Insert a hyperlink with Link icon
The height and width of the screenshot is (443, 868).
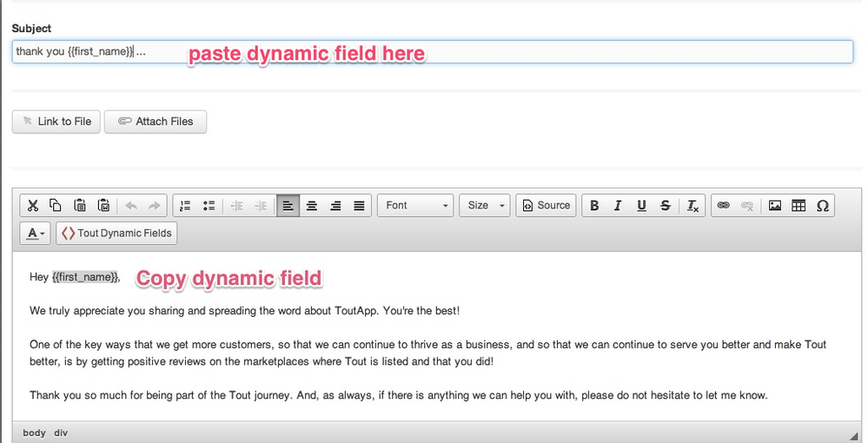[722, 206]
